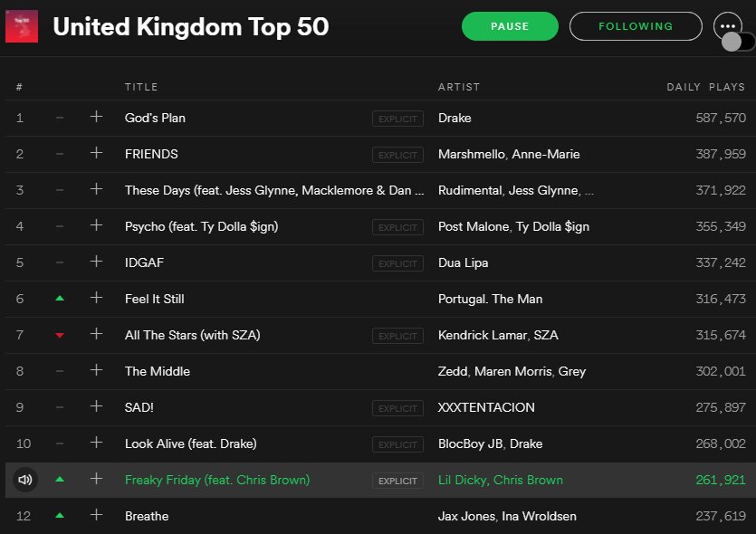Sort by Daily Plays column header
756x534 pixels.
pos(705,87)
